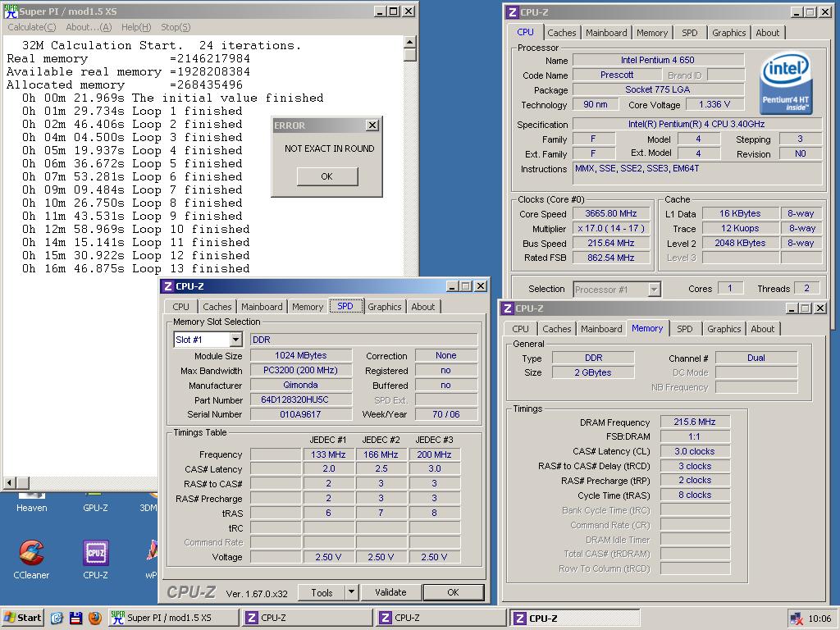Image resolution: width=840 pixels, height=630 pixels.
Task: Open the Calculate menu in Super PI
Action: coord(32,27)
